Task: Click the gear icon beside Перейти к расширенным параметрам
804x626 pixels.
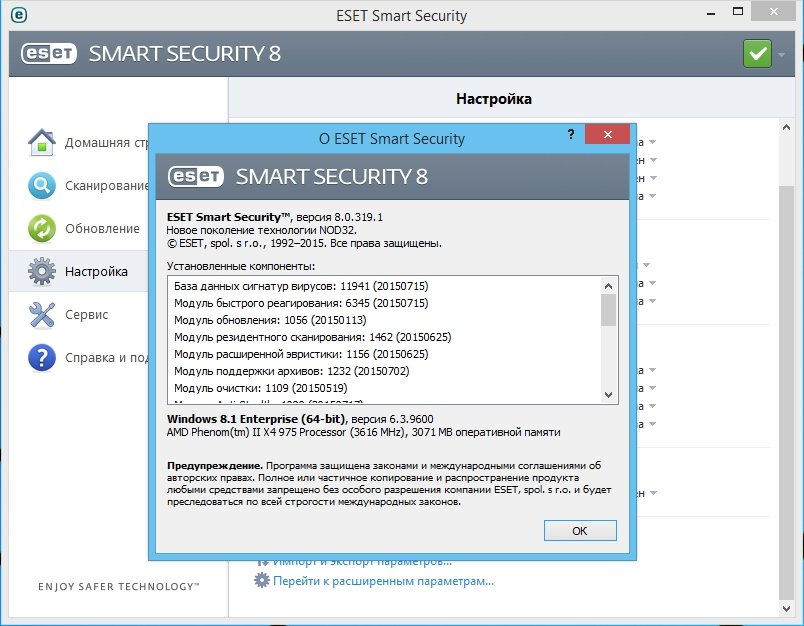Action: coord(262,580)
